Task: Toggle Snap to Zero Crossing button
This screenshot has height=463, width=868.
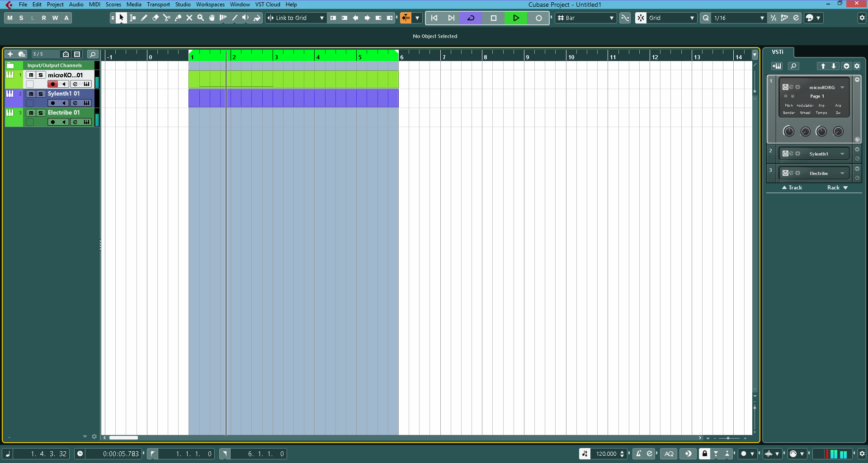Action: 625,18
